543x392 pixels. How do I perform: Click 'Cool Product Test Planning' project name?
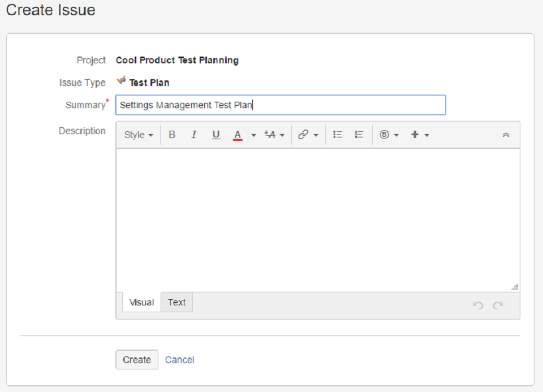177,61
